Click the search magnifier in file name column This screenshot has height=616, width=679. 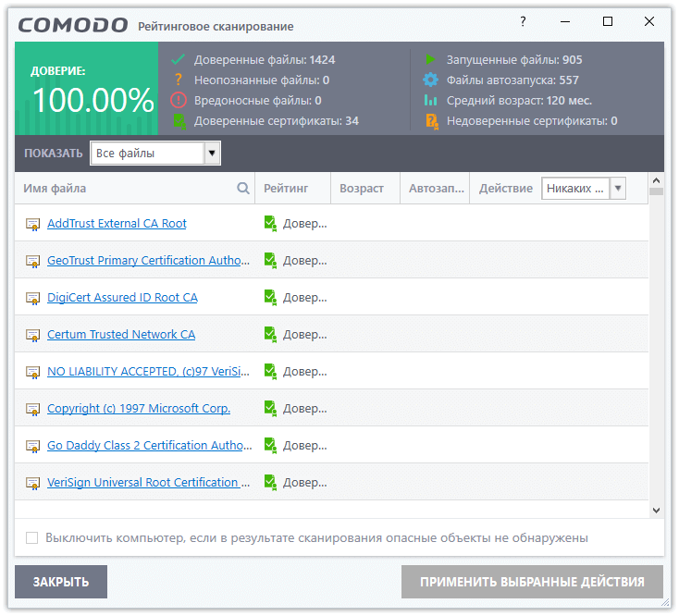coord(243,189)
